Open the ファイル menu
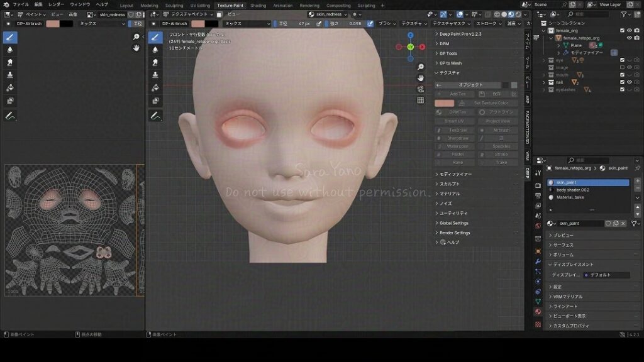644x362 pixels. tap(21, 4)
